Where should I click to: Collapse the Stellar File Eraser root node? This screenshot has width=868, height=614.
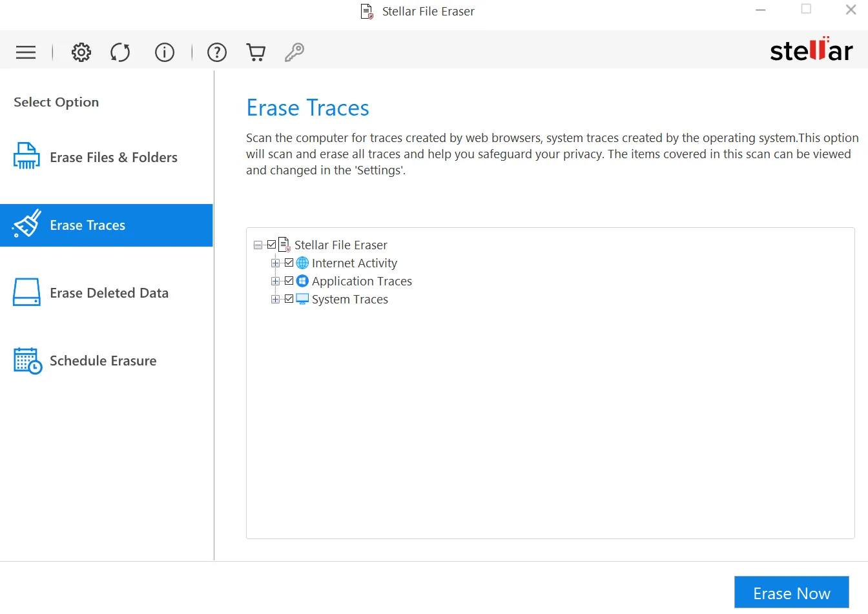(258, 245)
